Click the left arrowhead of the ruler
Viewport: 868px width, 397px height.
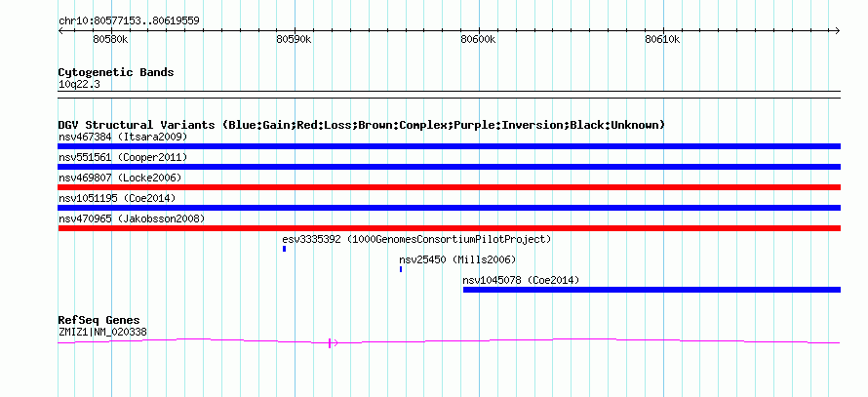(60, 31)
